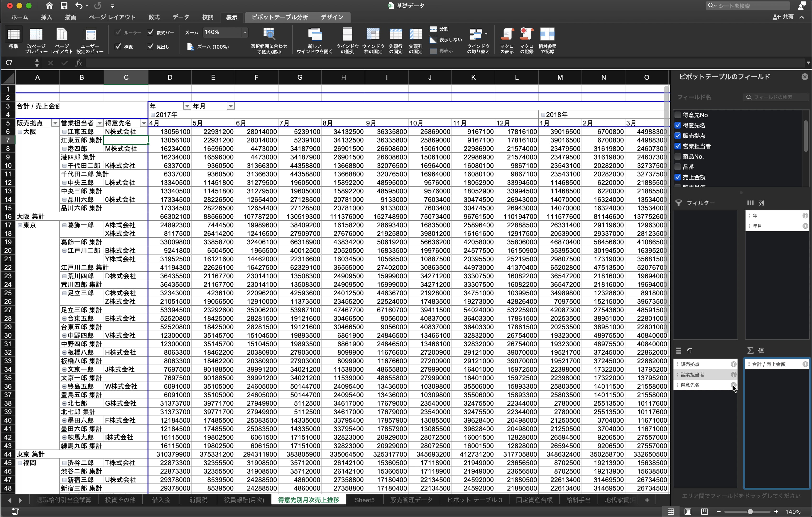Click the zoom slider in the status bar
Viewport: 812px width, 517px height.
click(x=750, y=511)
